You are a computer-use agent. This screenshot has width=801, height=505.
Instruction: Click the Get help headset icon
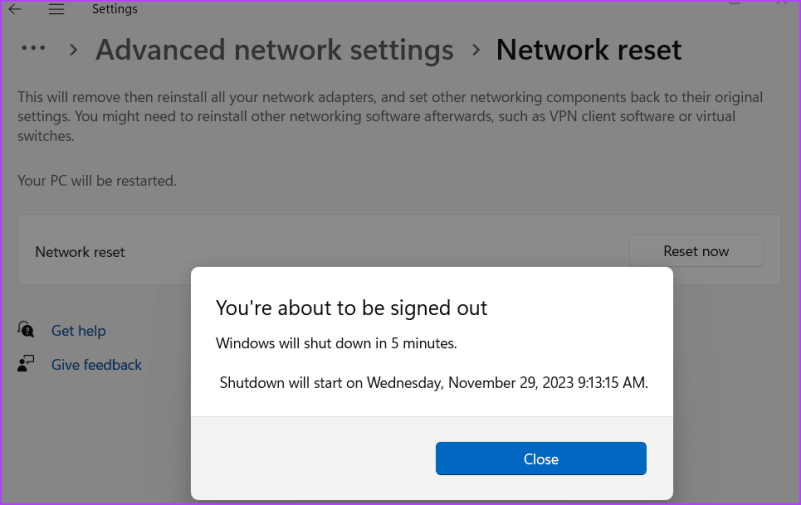[x=27, y=330]
